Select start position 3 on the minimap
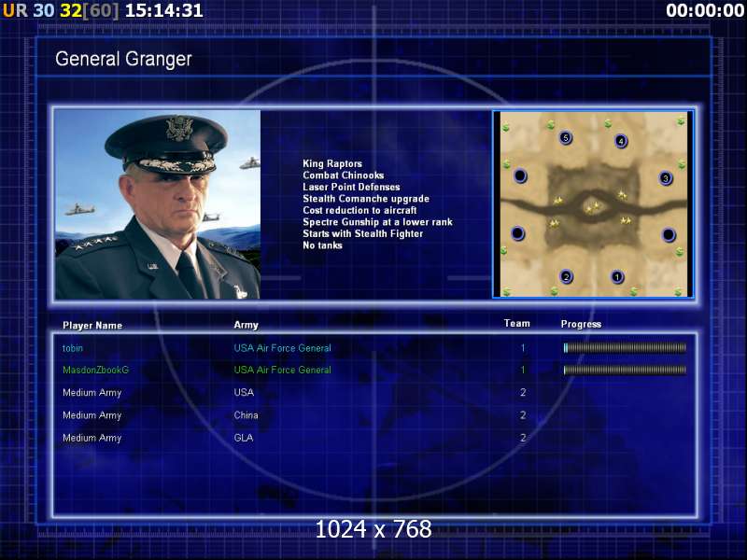 pyautogui.click(x=666, y=178)
